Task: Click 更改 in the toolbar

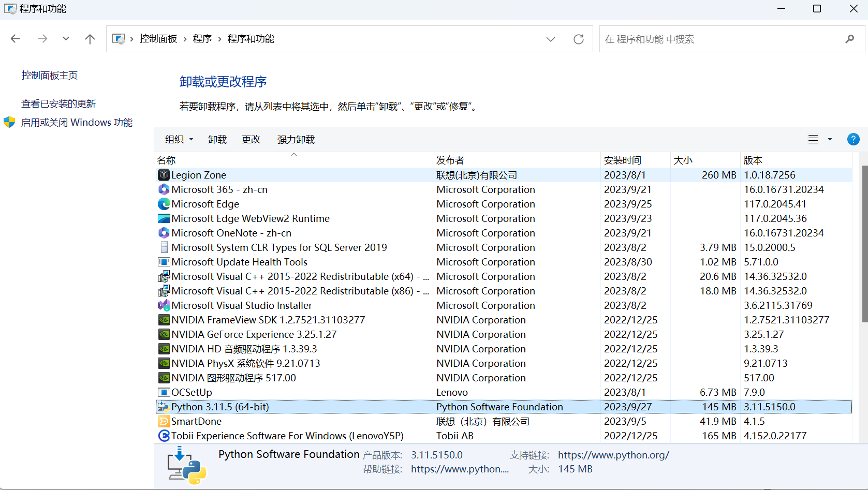Action: coord(251,139)
